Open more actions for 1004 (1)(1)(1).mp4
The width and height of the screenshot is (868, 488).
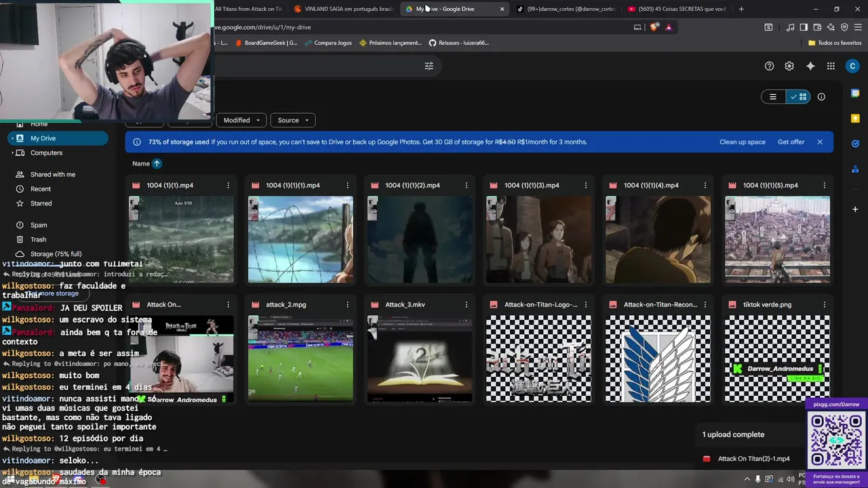347,185
